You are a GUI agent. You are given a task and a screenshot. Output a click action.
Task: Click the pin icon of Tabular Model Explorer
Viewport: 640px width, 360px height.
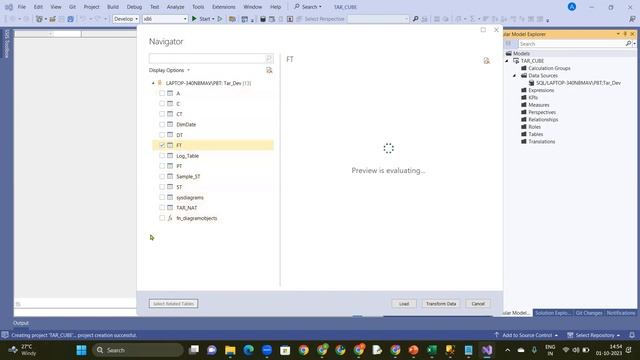[x=625, y=34]
